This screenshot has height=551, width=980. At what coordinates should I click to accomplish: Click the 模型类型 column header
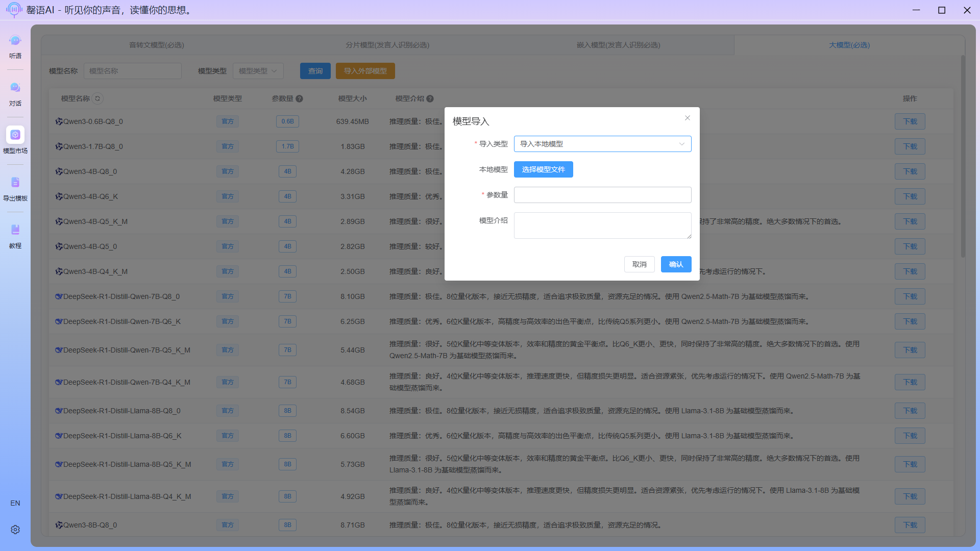[228, 98]
